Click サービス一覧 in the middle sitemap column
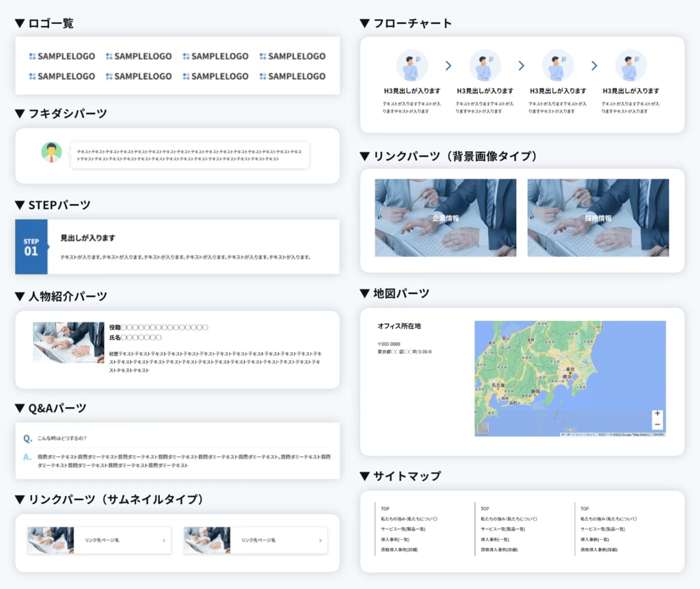This screenshot has height=589, width=700. tap(502, 529)
